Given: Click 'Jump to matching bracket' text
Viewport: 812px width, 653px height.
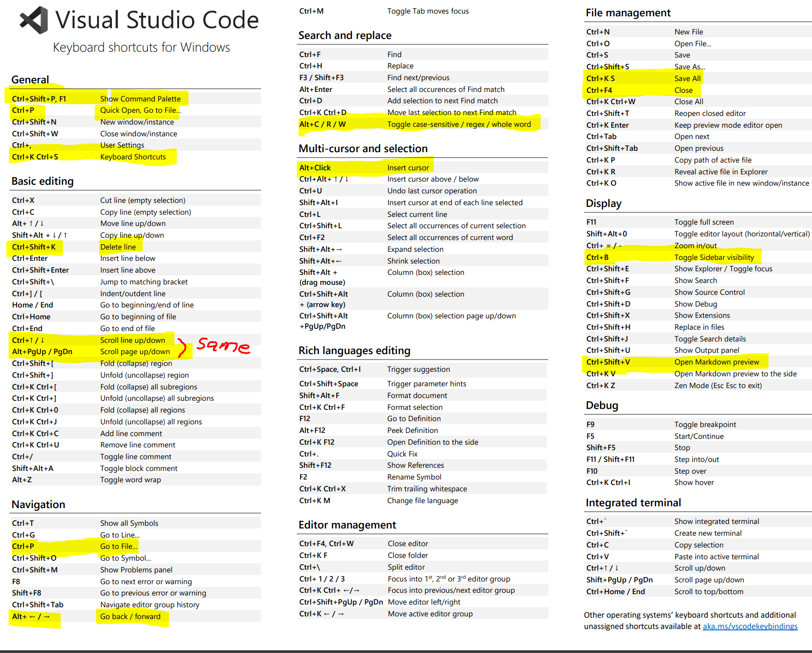Looking at the screenshot, I should 144,282.
